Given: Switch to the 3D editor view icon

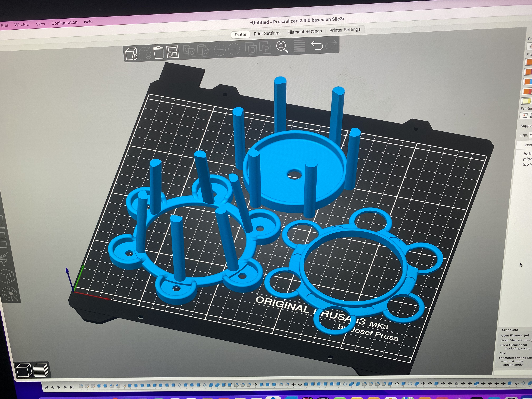Looking at the screenshot, I should (x=24, y=370).
